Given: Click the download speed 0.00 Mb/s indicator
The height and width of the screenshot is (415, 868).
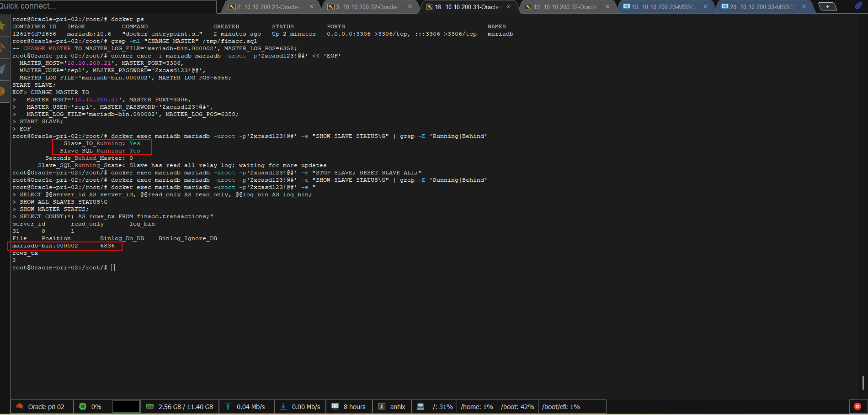Looking at the screenshot, I should [300, 407].
